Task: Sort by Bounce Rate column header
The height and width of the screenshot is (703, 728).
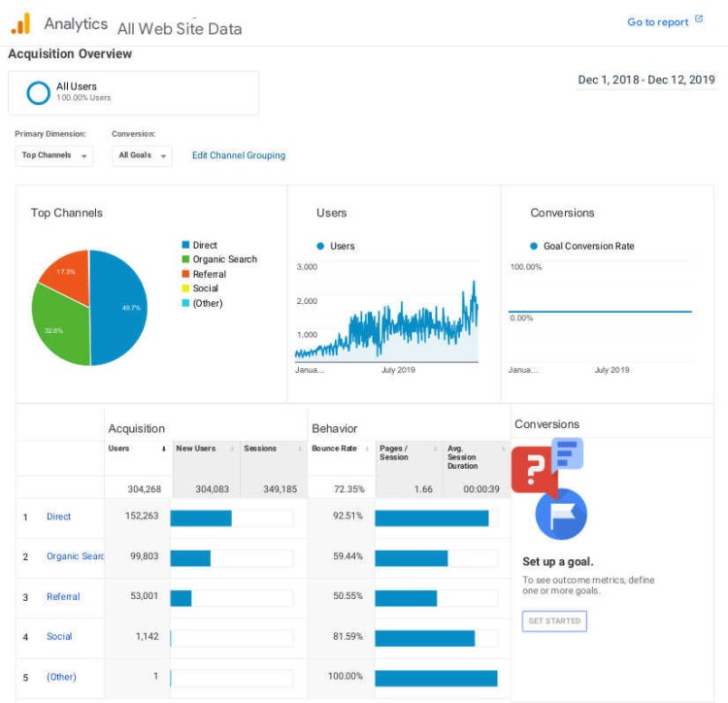Action: click(x=334, y=449)
